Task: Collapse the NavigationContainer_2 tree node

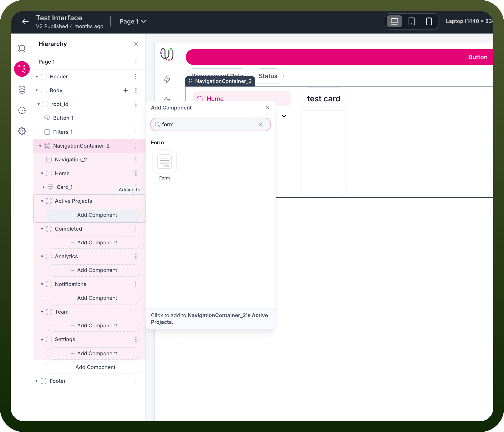Action: tap(40, 146)
